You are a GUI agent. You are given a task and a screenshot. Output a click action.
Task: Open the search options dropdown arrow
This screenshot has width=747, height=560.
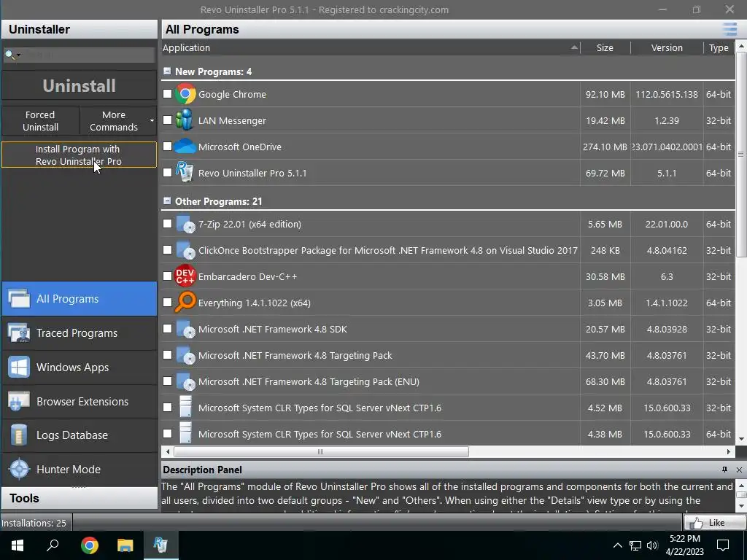pyautogui.click(x=18, y=55)
